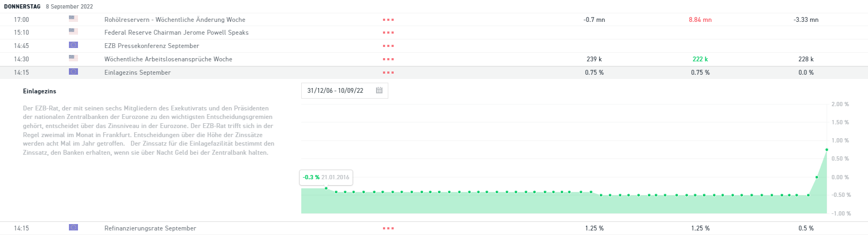Screen dimensions: 868x239
Task: Click importance dots on EZB Pressekonferenz row
Action: pos(388,46)
